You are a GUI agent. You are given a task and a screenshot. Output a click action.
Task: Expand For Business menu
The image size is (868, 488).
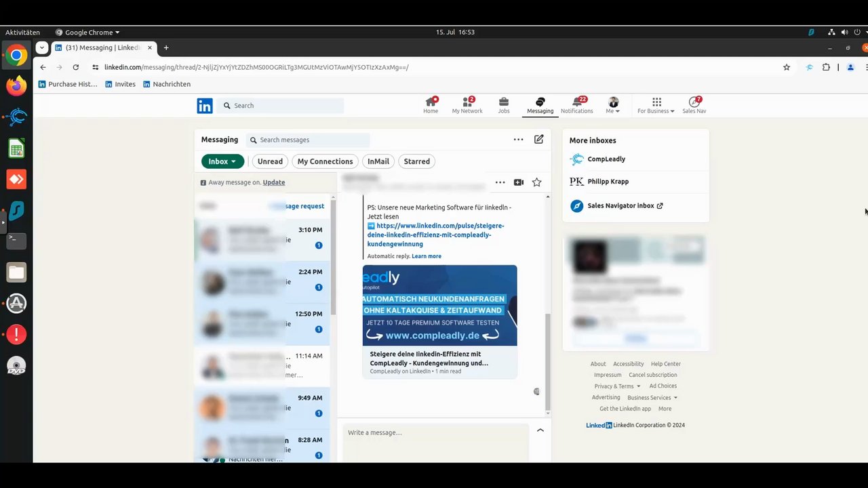click(x=656, y=105)
